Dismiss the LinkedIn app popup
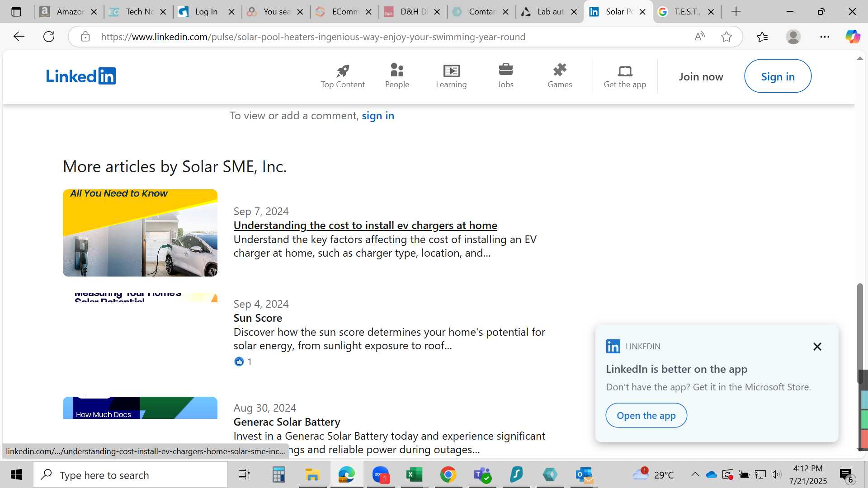 pos(817,347)
